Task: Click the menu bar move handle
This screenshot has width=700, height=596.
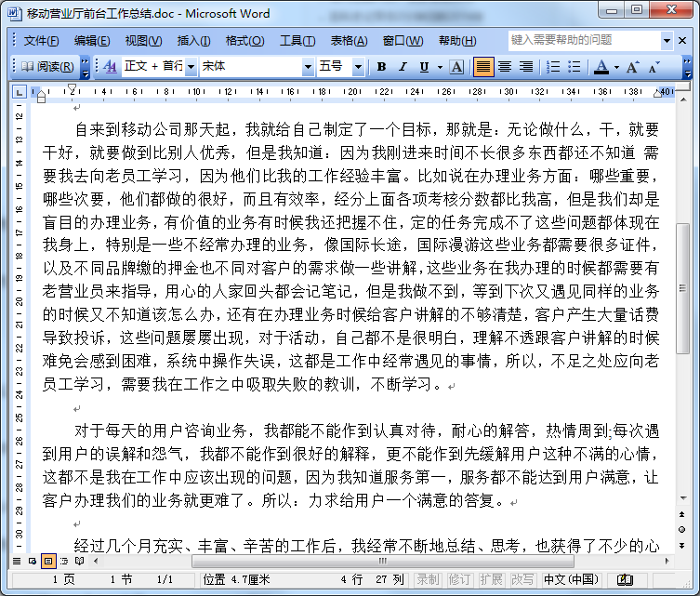Action: coord(14,41)
